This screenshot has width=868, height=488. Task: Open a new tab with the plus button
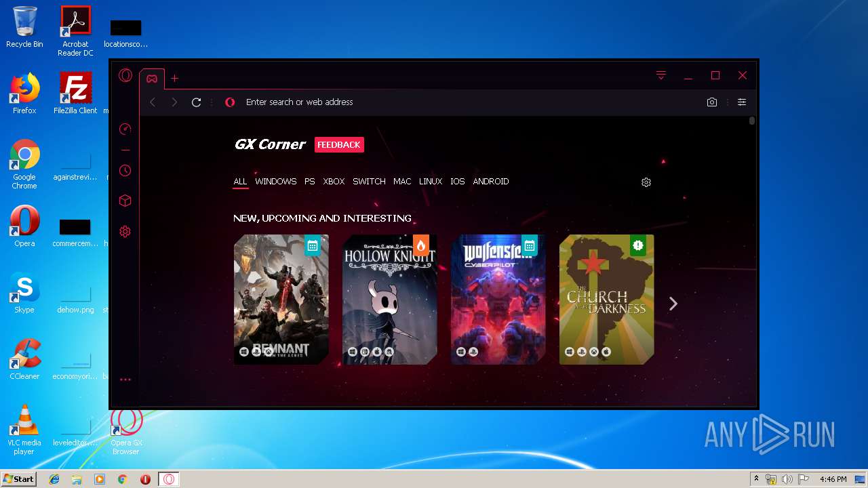pyautogui.click(x=174, y=79)
